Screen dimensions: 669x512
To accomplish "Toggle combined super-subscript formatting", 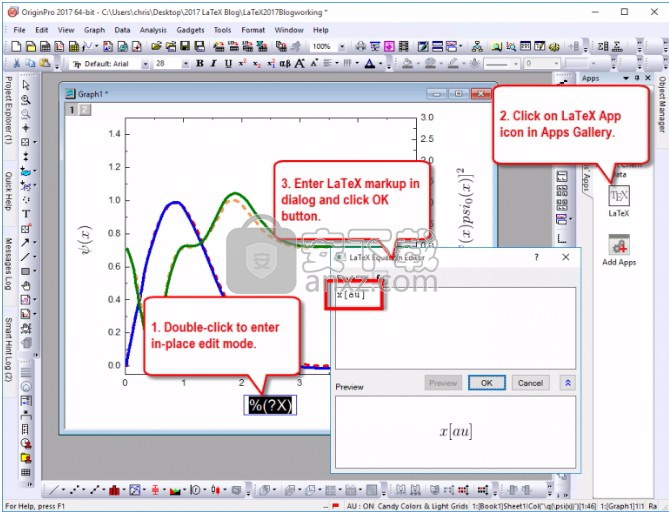I will click(271, 64).
